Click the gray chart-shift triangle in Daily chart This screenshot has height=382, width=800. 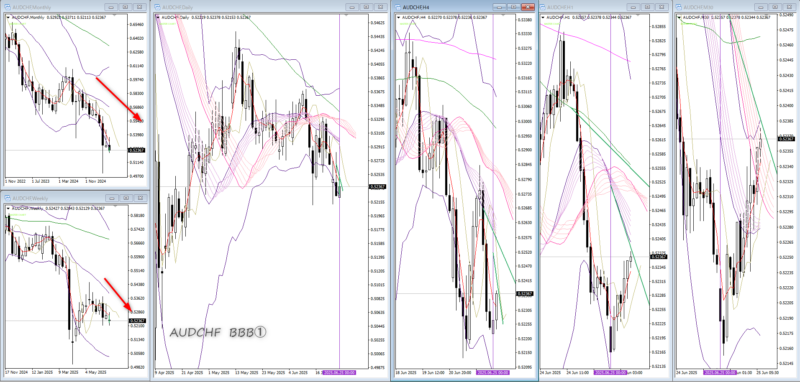tap(346, 15)
